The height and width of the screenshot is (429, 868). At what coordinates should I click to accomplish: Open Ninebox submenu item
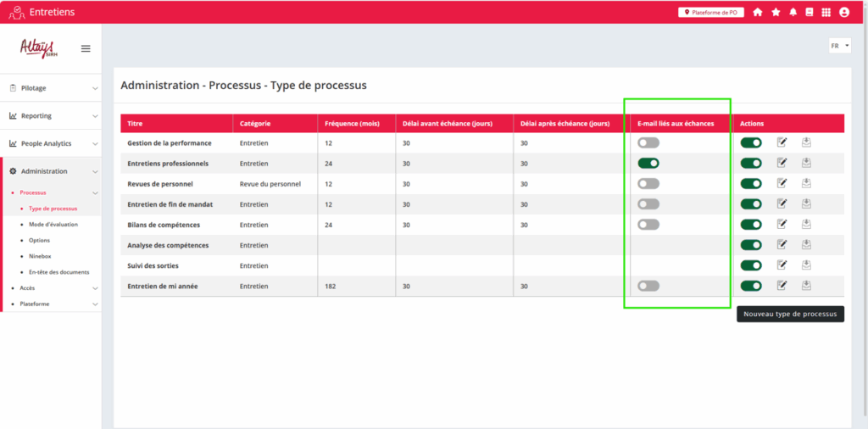pos(40,256)
